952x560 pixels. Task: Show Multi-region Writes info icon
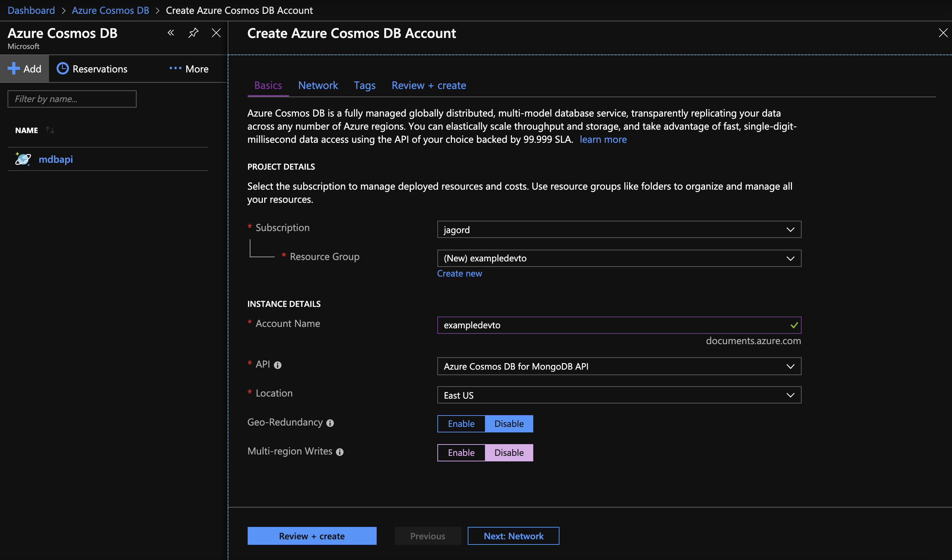[x=340, y=452]
